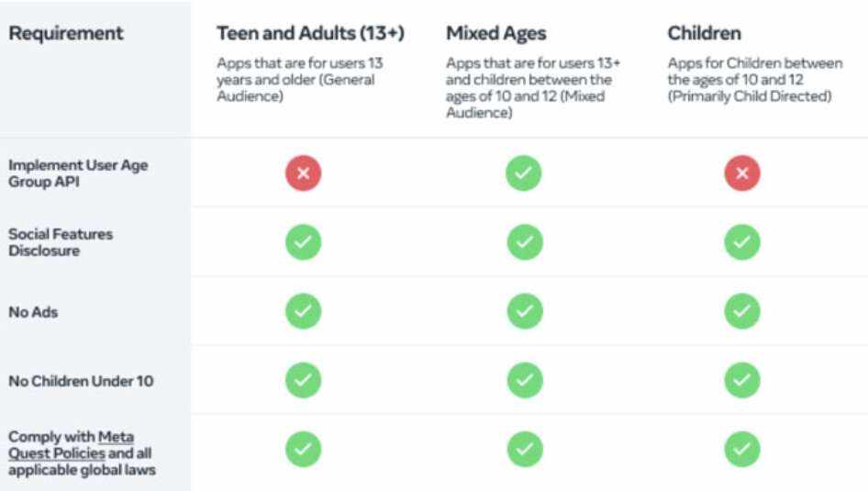The width and height of the screenshot is (868, 491).
Task: Click red X for Teen and Adults User Age Group API
Action: point(303,173)
